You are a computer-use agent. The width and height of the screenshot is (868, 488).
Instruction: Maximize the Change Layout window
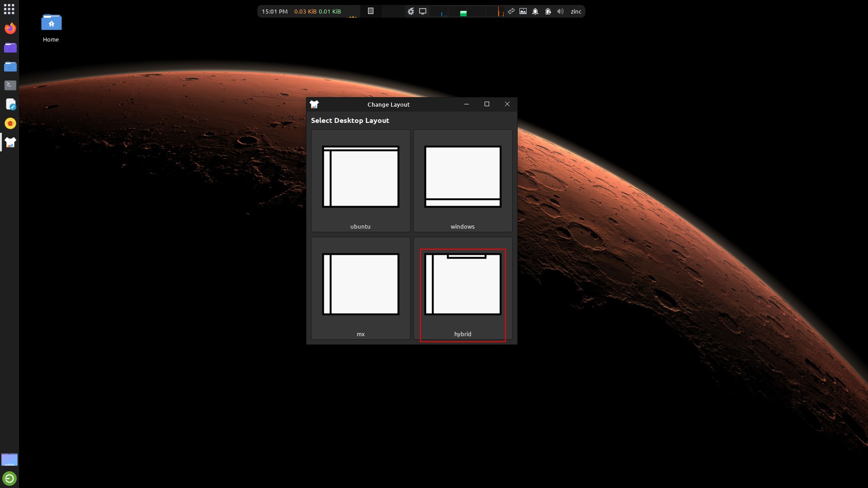pos(487,104)
